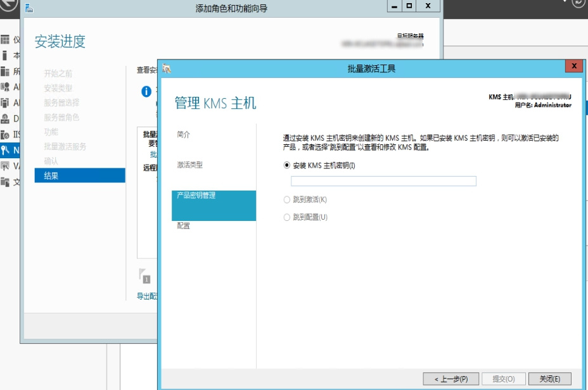Minimize the 添加角色和功能向导 window
The width and height of the screenshot is (588, 390).
click(394, 6)
